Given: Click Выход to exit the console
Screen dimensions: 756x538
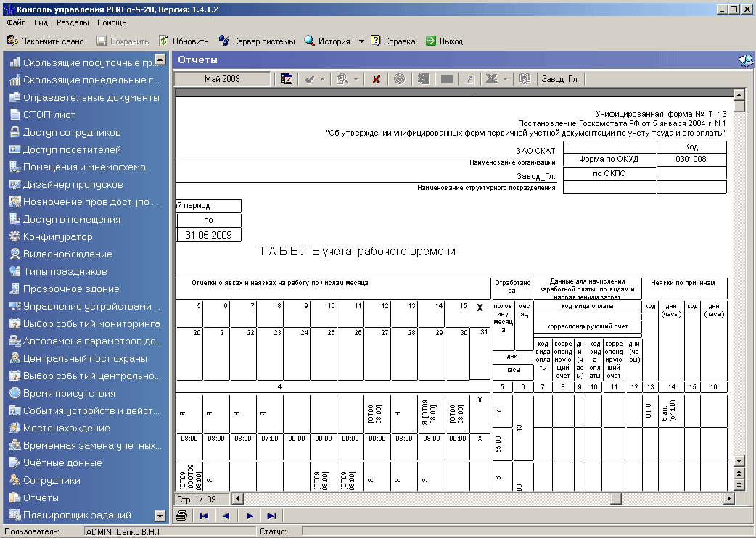Looking at the screenshot, I should 444,41.
